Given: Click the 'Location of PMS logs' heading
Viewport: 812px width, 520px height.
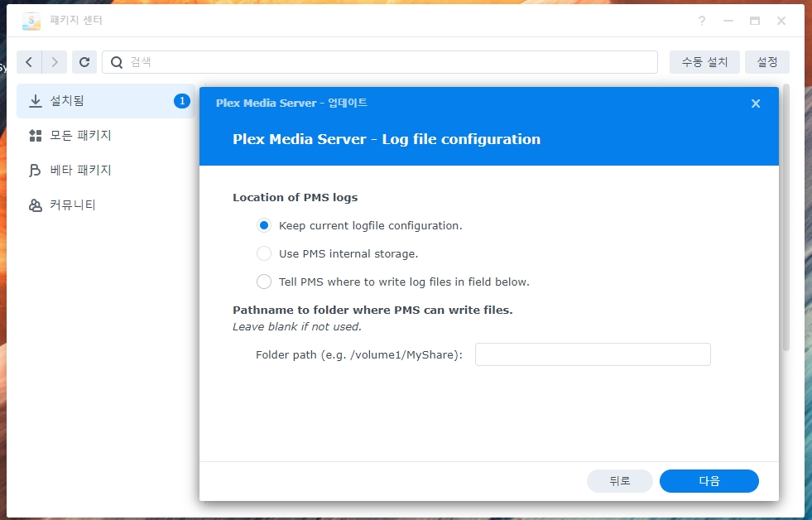Looking at the screenshot, I should click(x=295, y=197).
